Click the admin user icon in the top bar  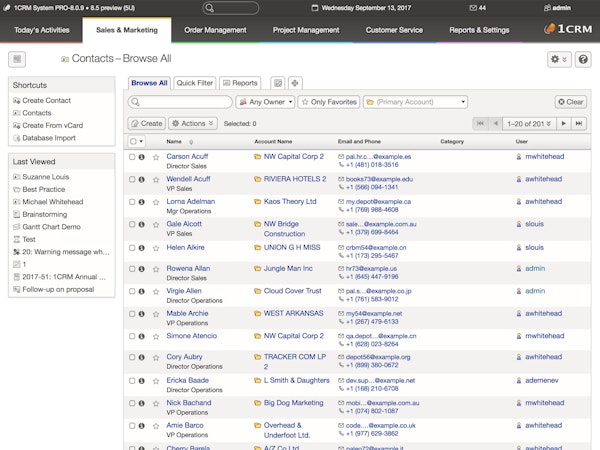point(547,8)
